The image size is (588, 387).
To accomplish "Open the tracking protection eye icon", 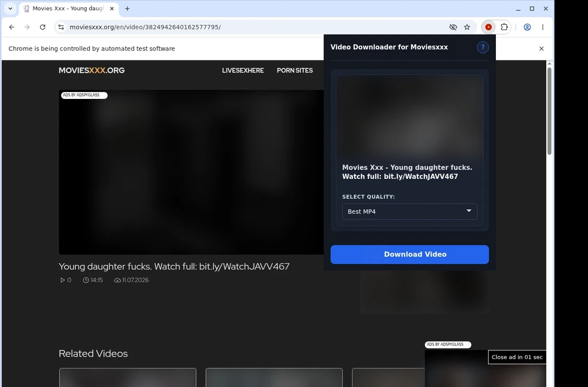I will pos(453,27).
